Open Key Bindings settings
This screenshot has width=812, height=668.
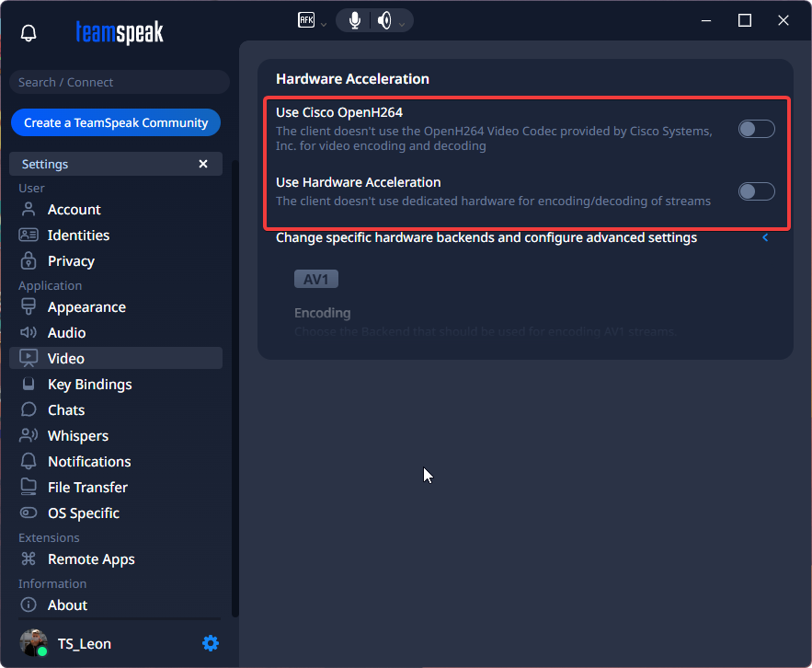[89, 385]
